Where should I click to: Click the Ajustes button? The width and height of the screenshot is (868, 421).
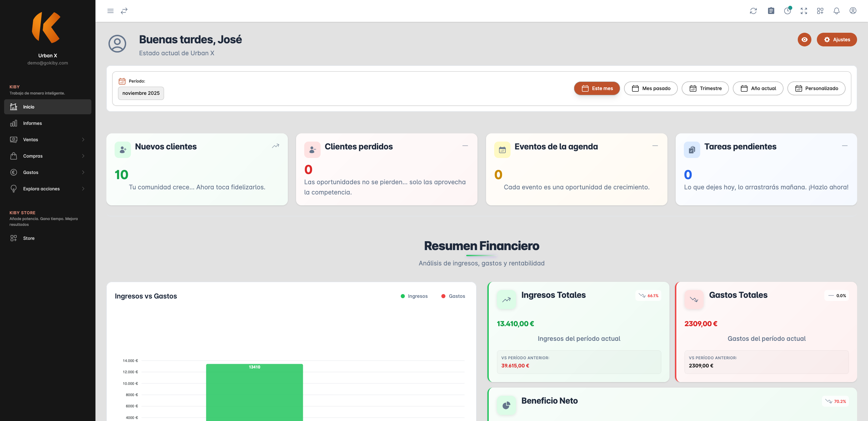click(837, 40)
